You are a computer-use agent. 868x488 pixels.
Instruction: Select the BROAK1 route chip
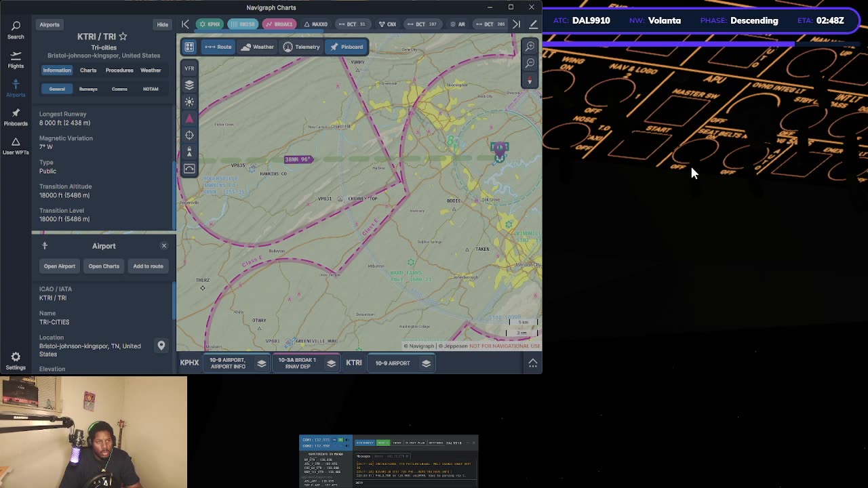coord(279,24)
